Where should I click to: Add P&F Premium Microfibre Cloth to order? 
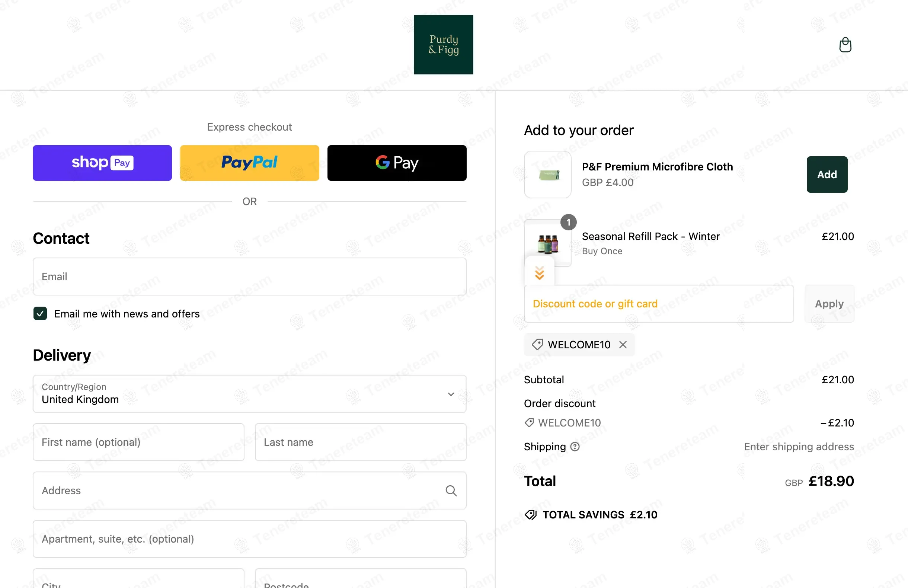(827, 175)
